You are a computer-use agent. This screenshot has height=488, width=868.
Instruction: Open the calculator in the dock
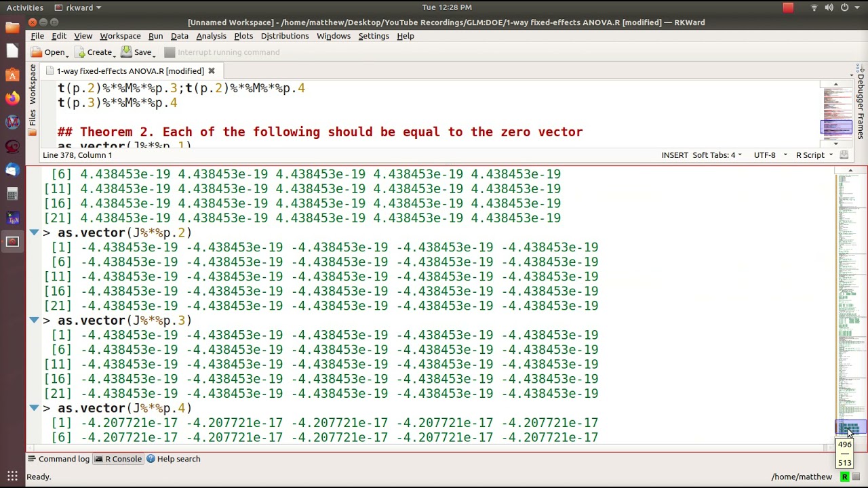(12, 194)
